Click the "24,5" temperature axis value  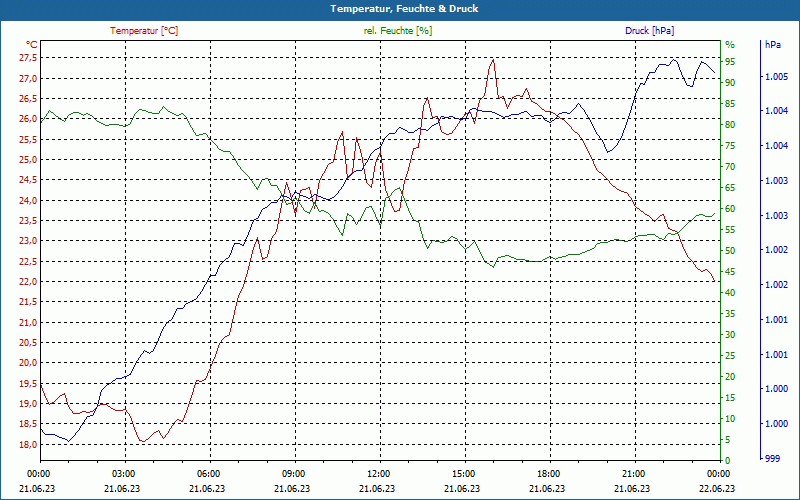click(28, 180)
